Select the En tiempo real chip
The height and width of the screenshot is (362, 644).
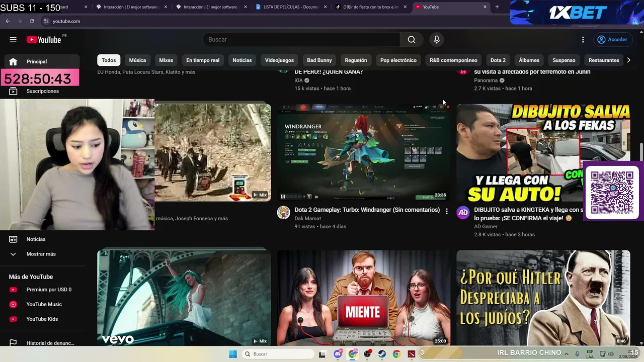point(203,60)
